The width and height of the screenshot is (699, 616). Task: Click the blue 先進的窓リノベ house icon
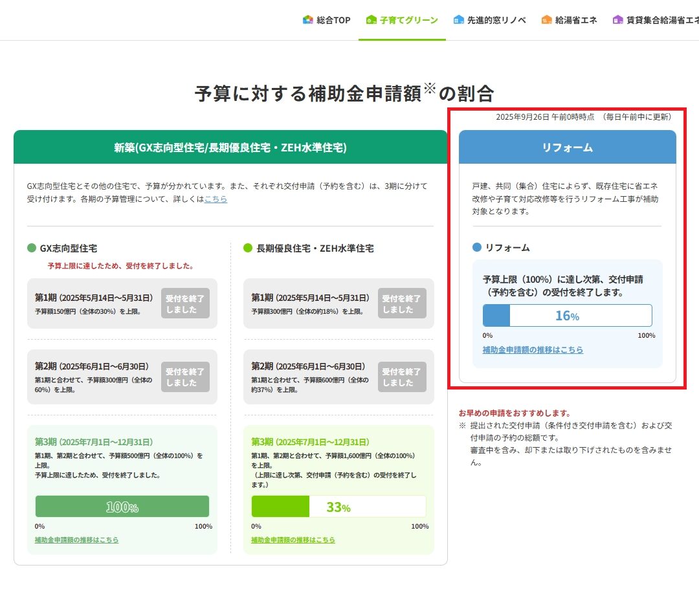[x=459, y=20]
